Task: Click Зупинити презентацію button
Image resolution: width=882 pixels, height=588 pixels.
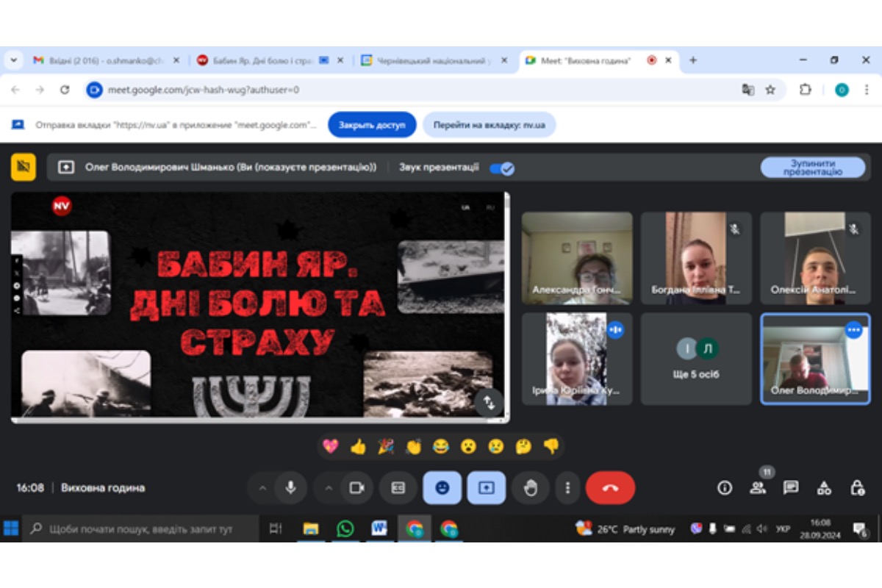Action: [813, 167]
